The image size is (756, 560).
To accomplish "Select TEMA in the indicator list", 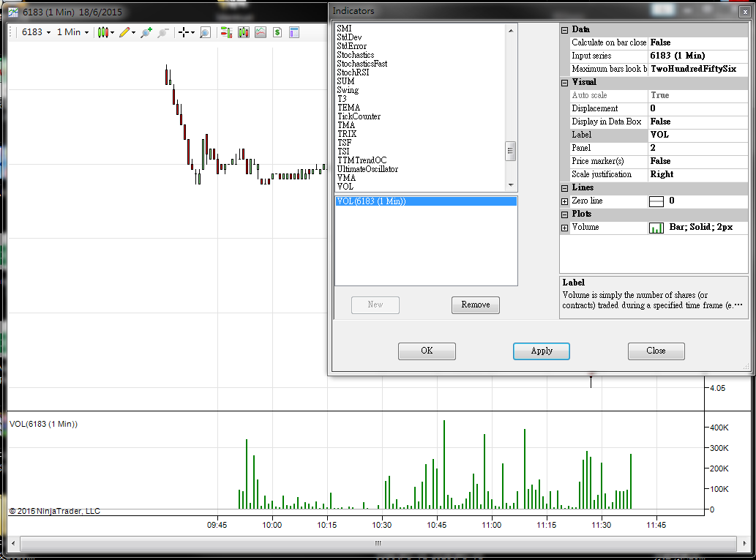I will click(348, 108).
